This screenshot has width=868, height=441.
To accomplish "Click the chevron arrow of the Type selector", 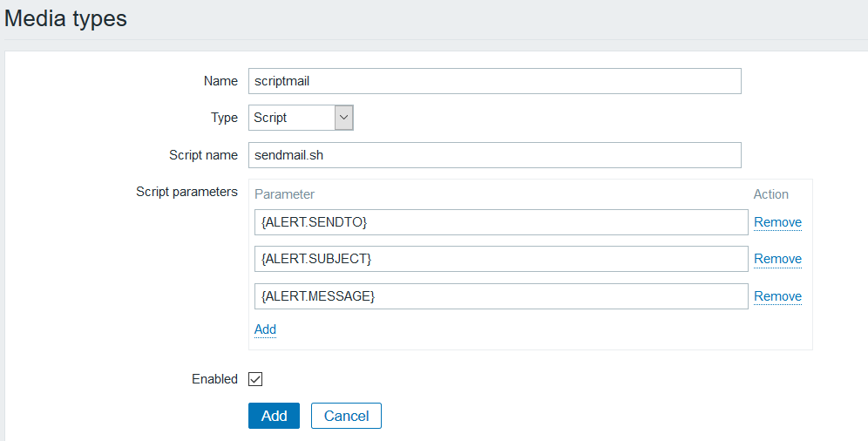I will (343, 118).
